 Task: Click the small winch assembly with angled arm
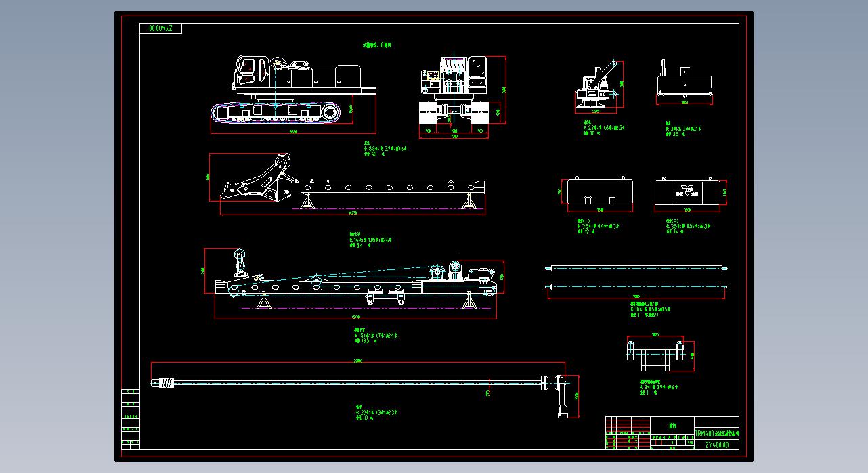click(x=597, y=87)
